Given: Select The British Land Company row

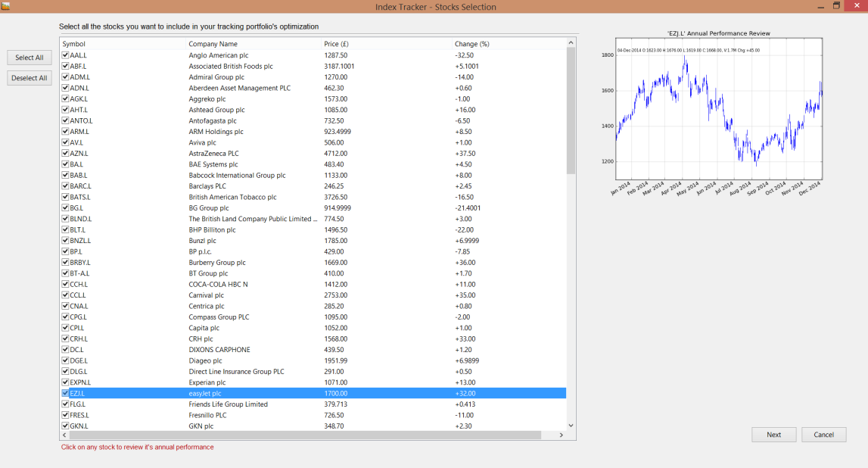Looking at the screenshot, I should point(313,219).
